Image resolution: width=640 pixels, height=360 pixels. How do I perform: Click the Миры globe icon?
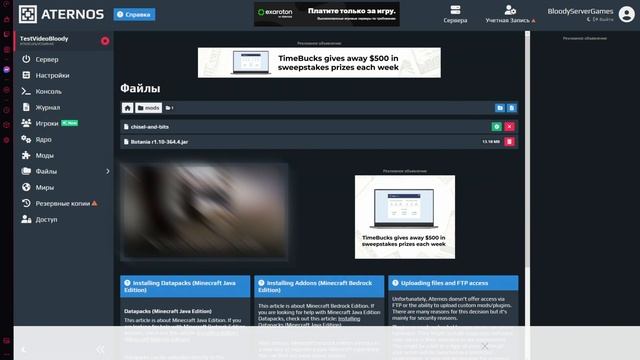coord(26,187)
